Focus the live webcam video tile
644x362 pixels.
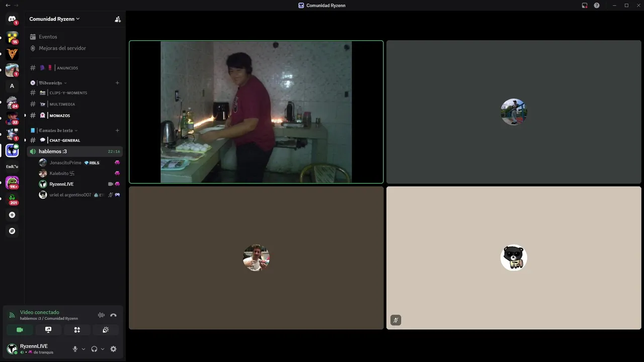[256, 112]
